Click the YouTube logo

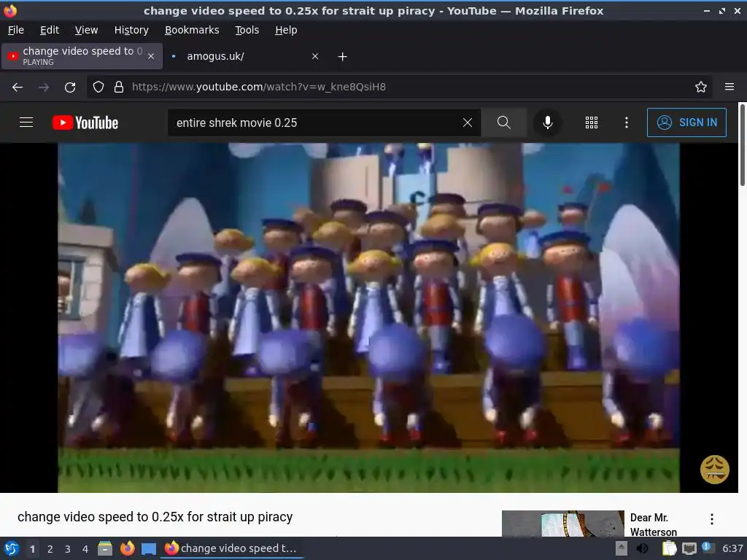pyautogui.click(x=85, y=122)
